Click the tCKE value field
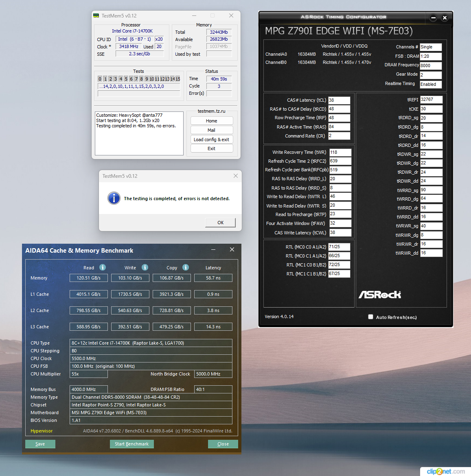The image size is (471, 476). 431,109
